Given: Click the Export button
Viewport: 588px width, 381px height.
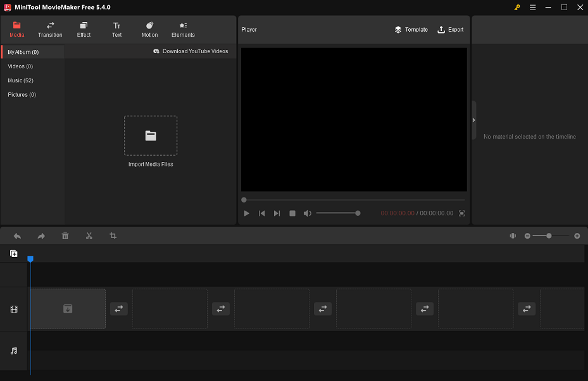Looking at the screenshot, I should coord(451,30).
